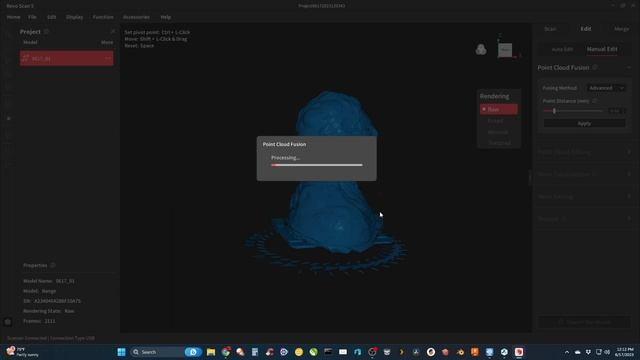Open the File menu
Viewport: 640px width, 360px height.
point(32,17)
